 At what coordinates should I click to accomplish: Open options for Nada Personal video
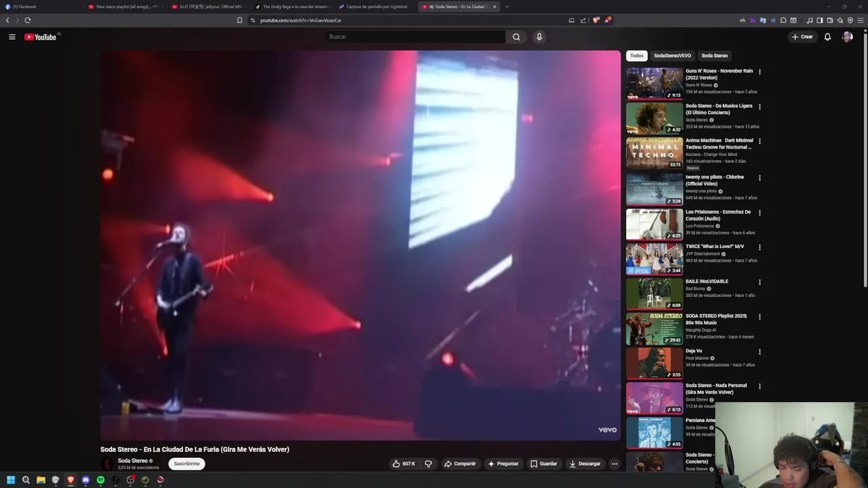[759, 386]
